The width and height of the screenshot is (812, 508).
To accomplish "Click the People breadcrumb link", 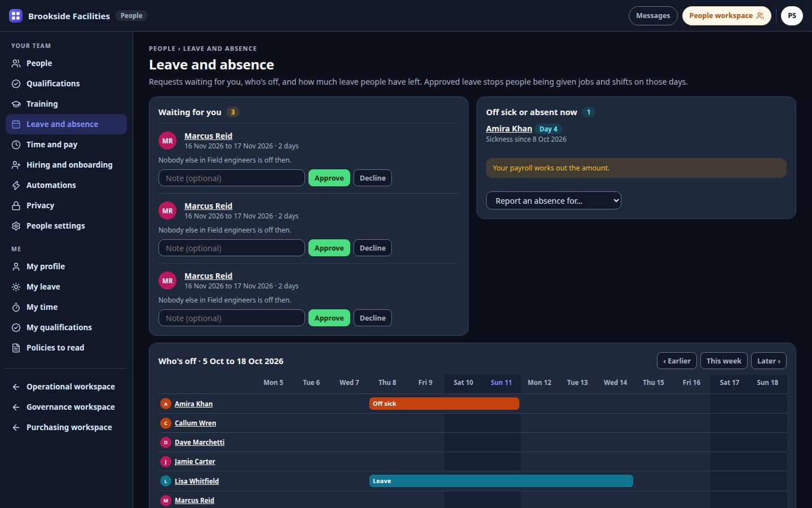I will pyautogui.click(x=162, y=49).
